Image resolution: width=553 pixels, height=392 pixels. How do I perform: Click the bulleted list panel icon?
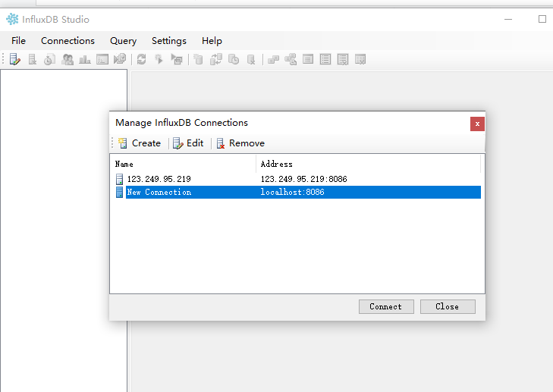tap(325, 59)
